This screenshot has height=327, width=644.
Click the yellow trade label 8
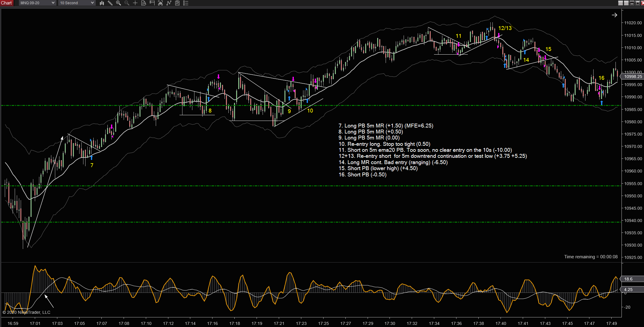(x=210, y=111)
